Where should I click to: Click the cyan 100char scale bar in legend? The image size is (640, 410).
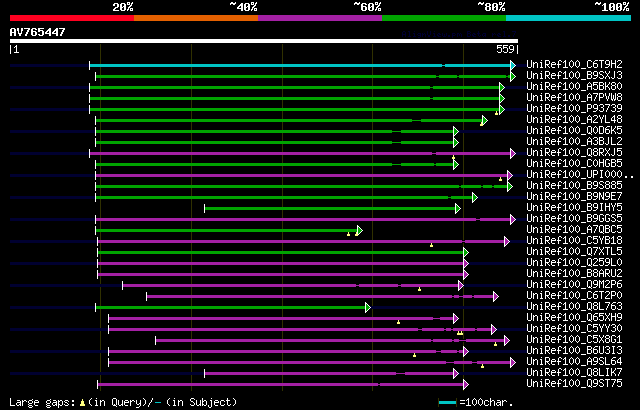click(x=447, y=403)
